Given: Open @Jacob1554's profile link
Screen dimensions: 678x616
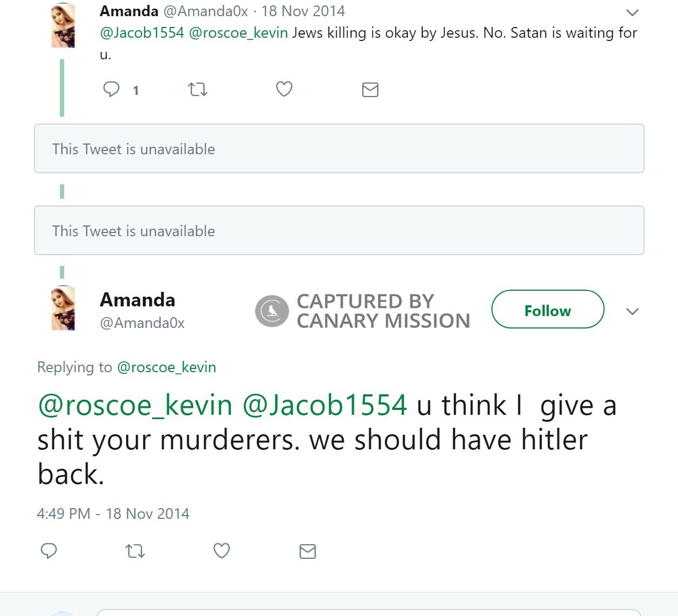Looking at the screenshot, I should point(141,32).
